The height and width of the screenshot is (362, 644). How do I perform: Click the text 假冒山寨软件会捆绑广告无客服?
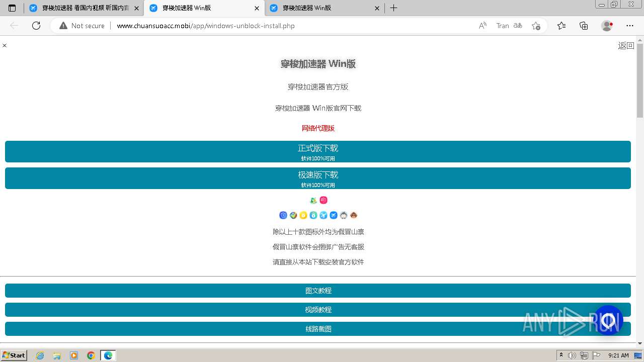pyautogui.click(x=318, y=247)
